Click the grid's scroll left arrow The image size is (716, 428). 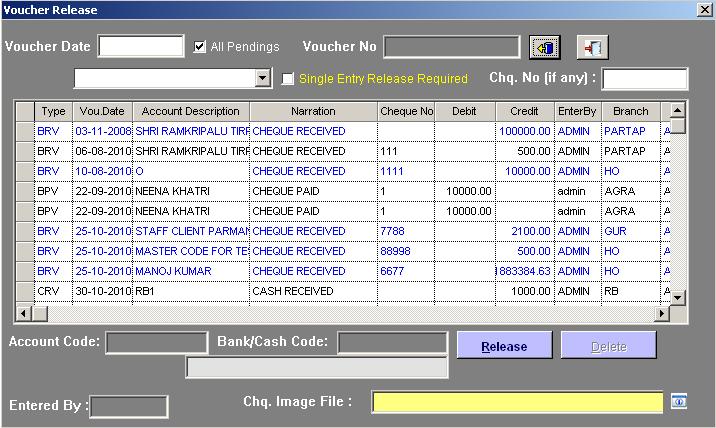pyautogui.click(x=24, y=312)
